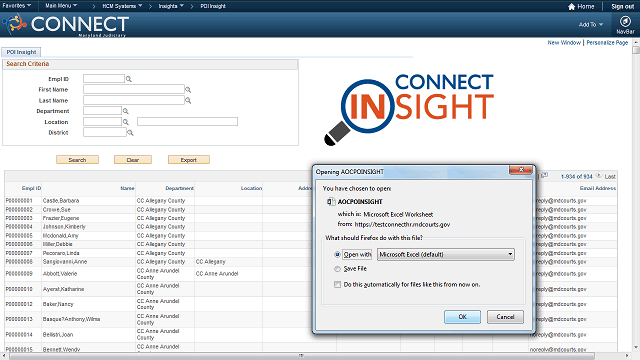
Task: Open the First Name lookup magnifier
Action: point(188,90)
